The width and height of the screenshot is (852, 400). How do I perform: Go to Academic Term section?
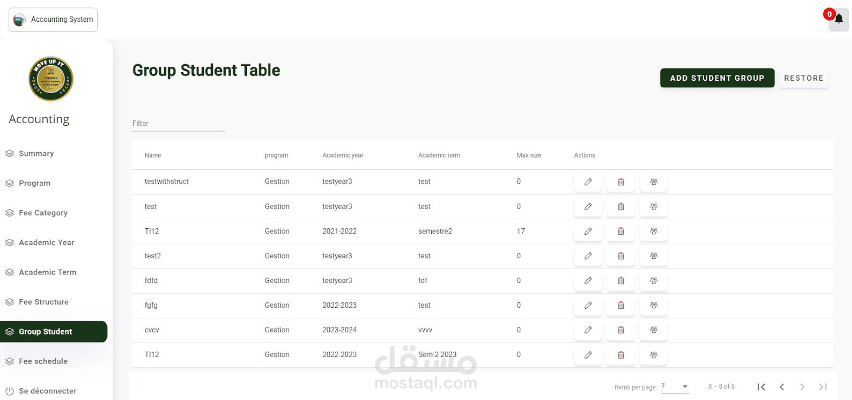click(x=40, y=272)
